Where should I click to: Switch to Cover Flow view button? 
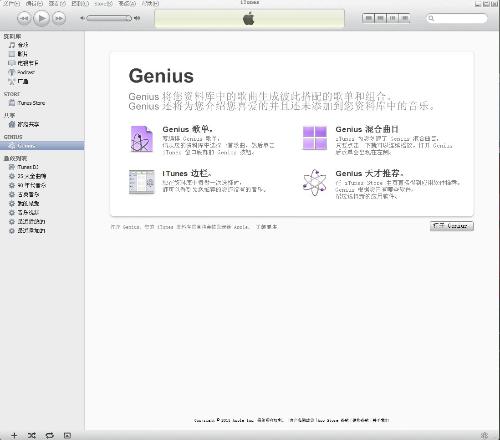(x=404, y=18)
